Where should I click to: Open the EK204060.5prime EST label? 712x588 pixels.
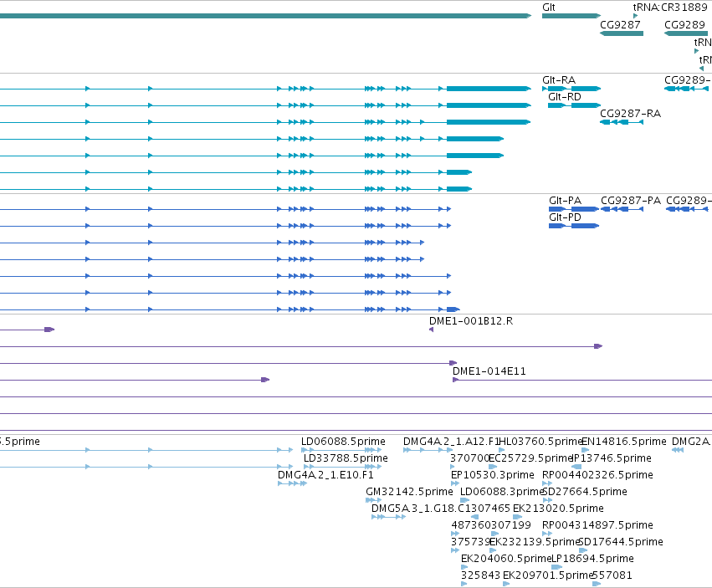click(x=506, y=559)
